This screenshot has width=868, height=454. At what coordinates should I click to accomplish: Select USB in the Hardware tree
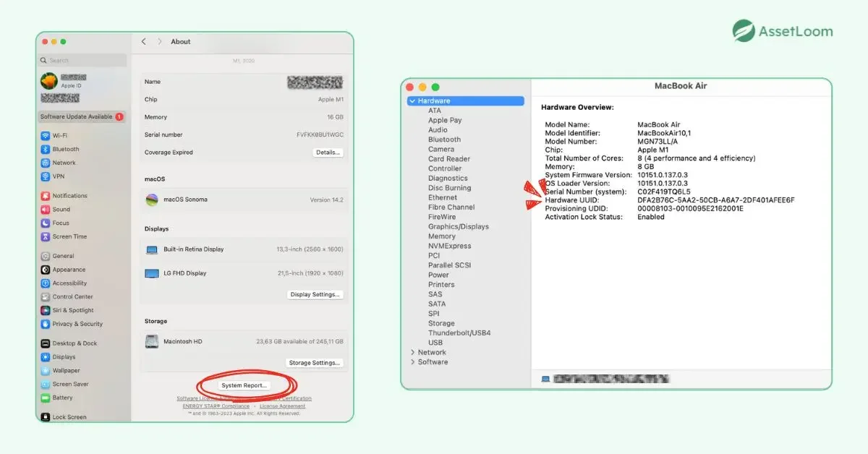point(435,343)
